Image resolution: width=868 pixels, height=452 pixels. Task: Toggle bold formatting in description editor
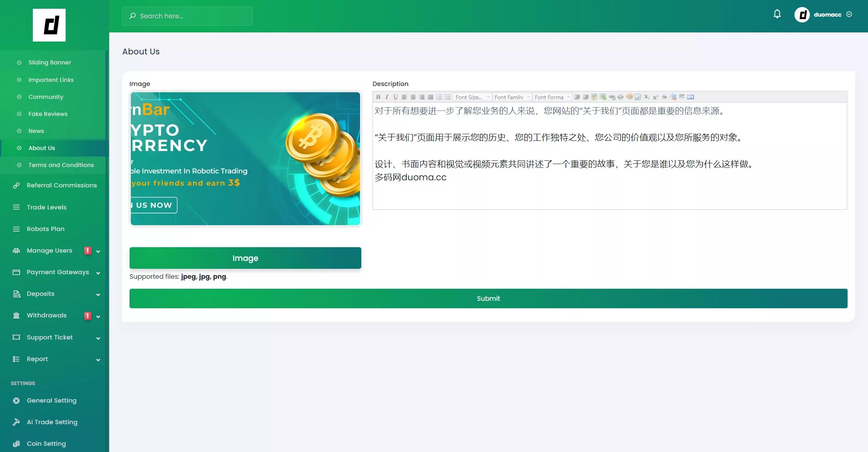378,97
